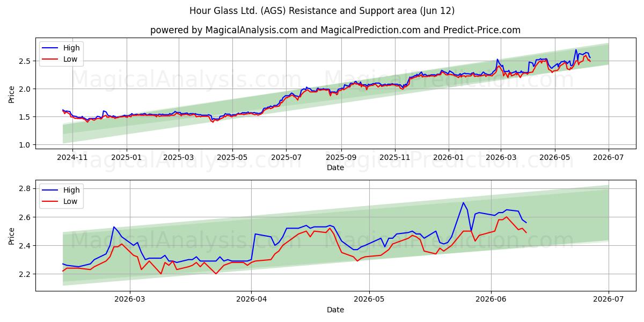The width and height of the screenshot is (644, 322).
Task: Click the '2025-09' x-axis tick label
Action: pyautogui.click(x=341, y=157)
